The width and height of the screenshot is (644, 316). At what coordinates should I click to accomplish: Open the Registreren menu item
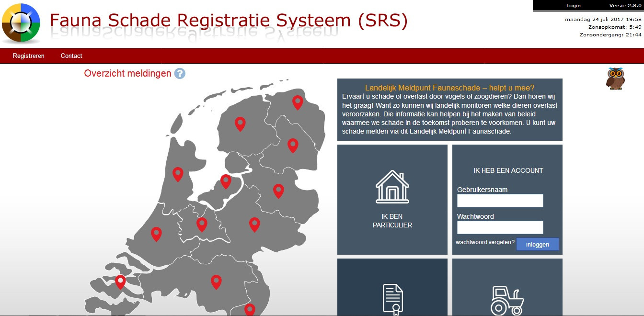29,56
